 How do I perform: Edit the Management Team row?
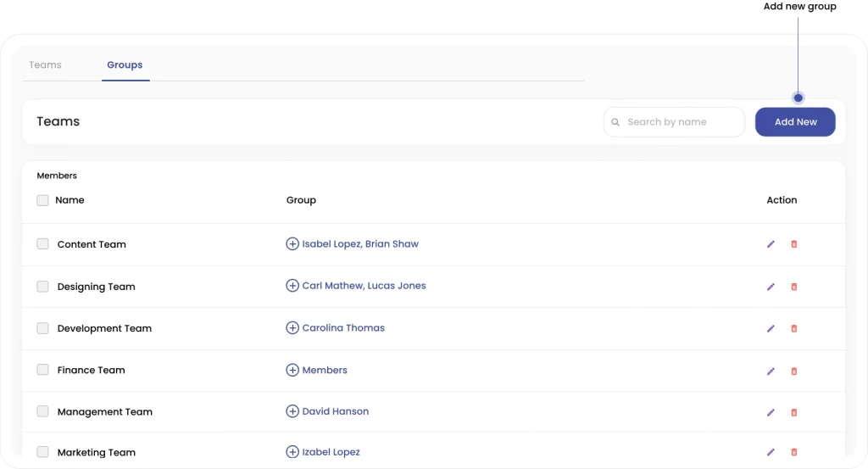point(771,412)
